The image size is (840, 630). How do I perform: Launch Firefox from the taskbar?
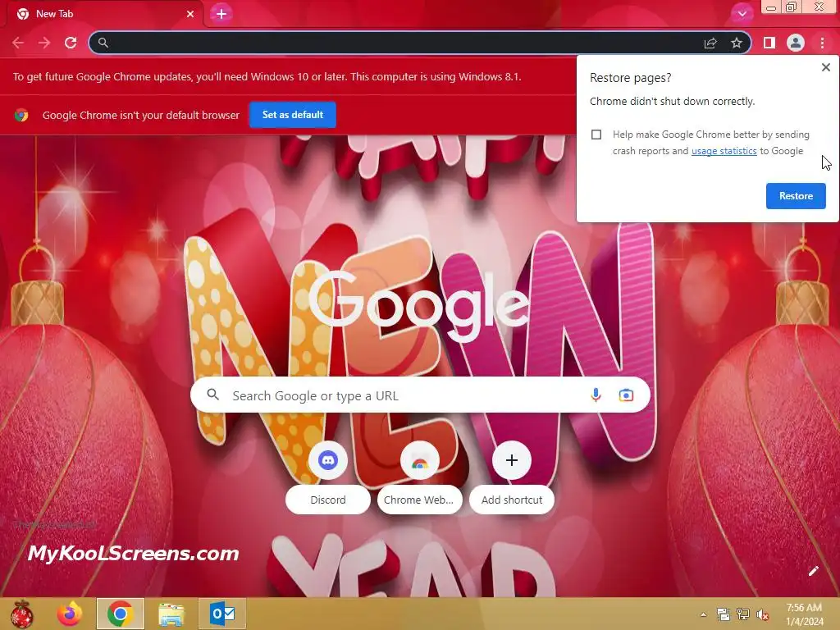(70, 614)
